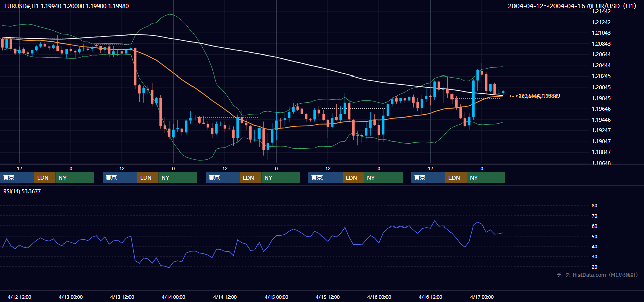Click RSI scale value 60
644x302 pixels.
point(594,226)
